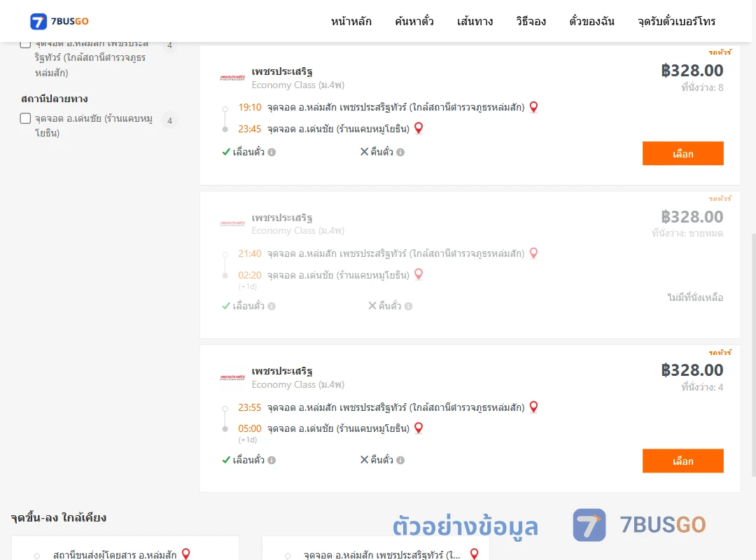Select the 23:55 trip with เลือก button
The height and width of the screenshot is (560, 756).
pos(682,461)
